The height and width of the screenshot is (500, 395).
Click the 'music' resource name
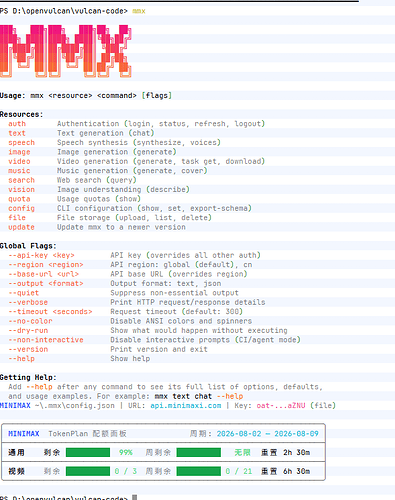point(19,171)
